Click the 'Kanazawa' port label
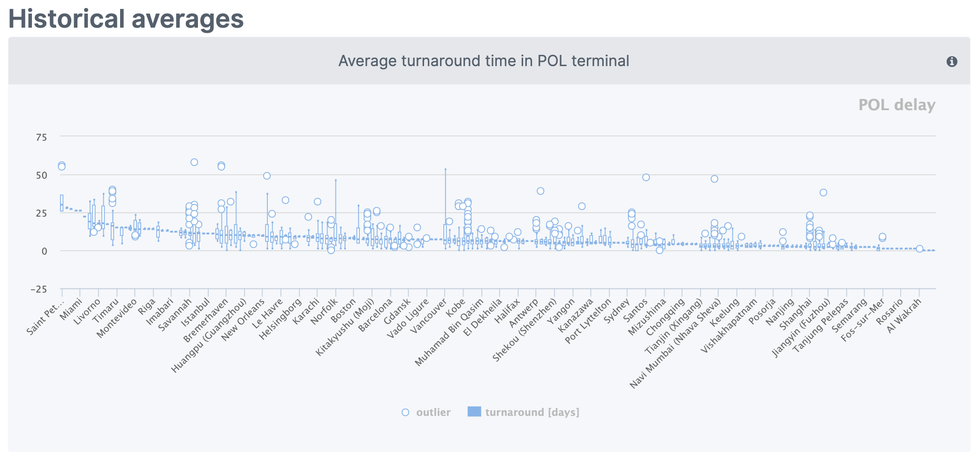 (577, 316)
